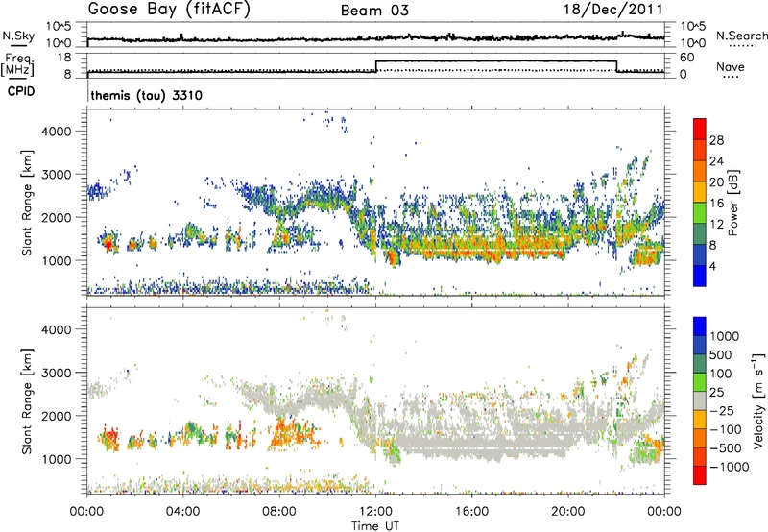Viewport: 768px width, 532px height.
Task: Select the 'Beam 03' heading
Action: (x=374, y=11)
